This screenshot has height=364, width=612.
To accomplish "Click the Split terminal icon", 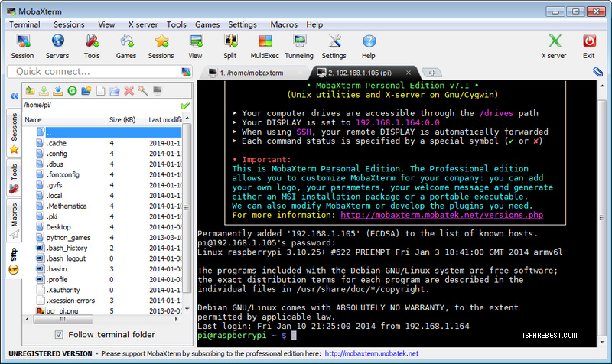I will pyautogui.click(x=229, y=46).
